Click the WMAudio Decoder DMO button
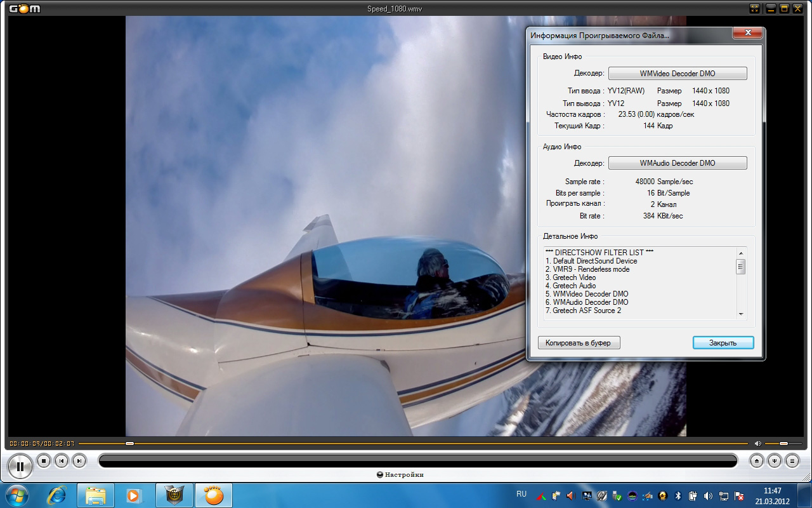 click(x=677, y=163)
